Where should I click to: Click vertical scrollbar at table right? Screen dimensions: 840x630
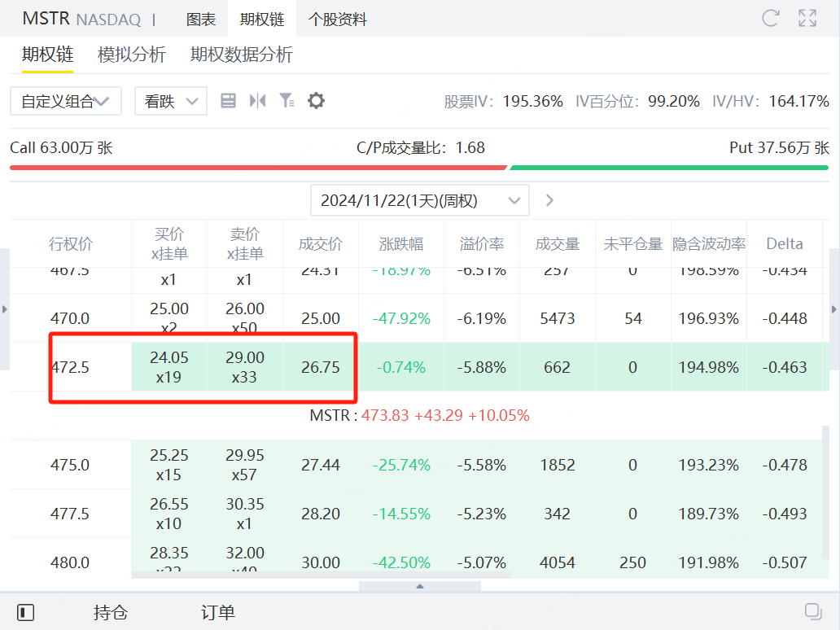pos(825,493)
